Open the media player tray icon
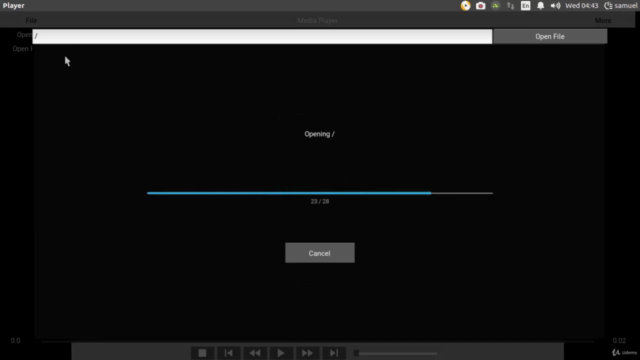This screenshot has height=360, width=640. (x=465, y=6)
